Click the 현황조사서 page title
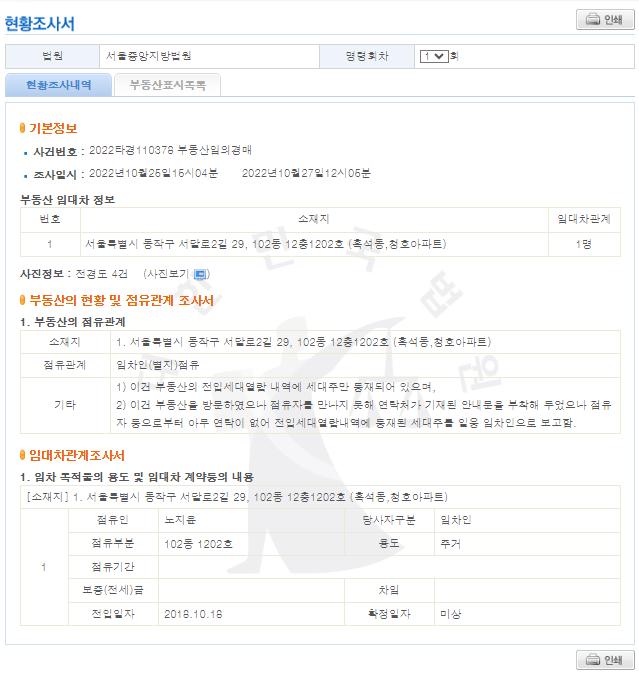 point(39,24)
